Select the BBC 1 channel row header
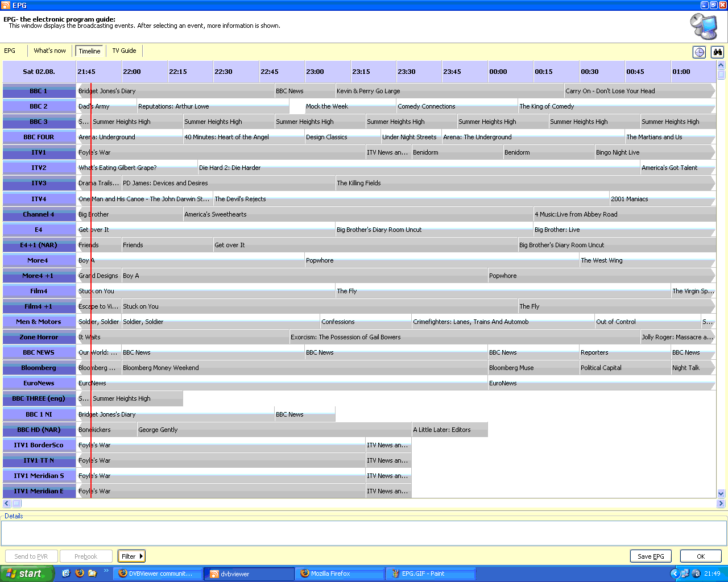 tap(39, 91)
